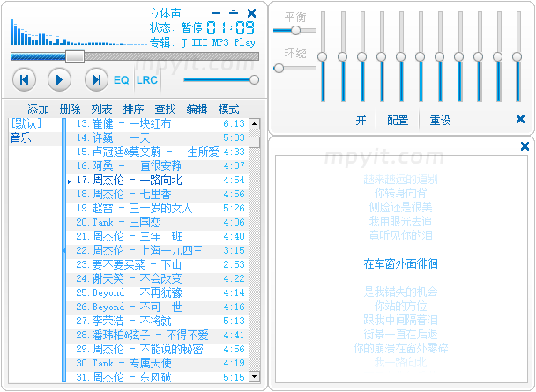Click the last equalizer band slider knob
The image size is (536, 392).
(x=517, y=56)
